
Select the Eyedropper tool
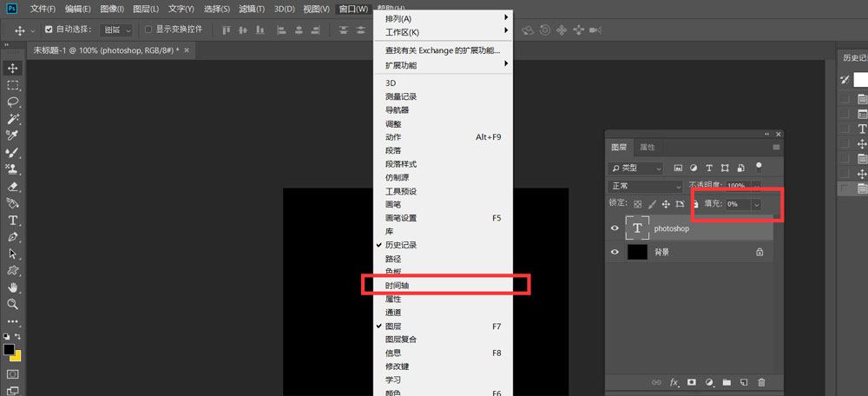tap(12, 135)
